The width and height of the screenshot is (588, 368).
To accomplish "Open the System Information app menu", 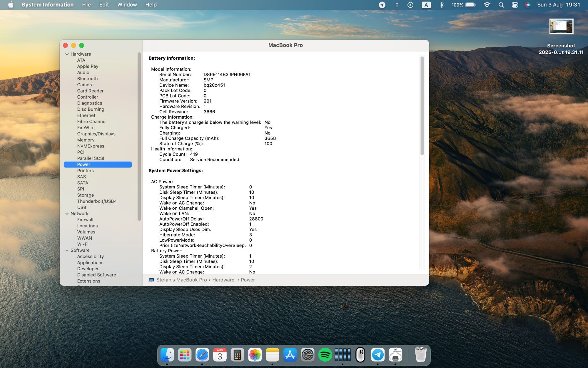I will (48, 5).
